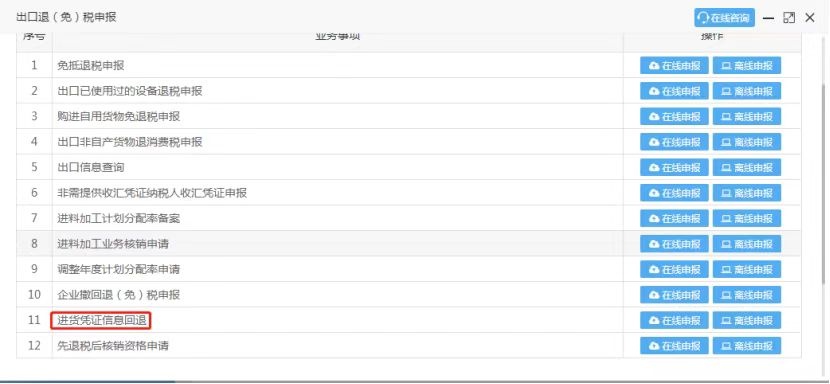Screen dimensions: 830x384
Task: Click 离线申报 for 免抵退税申报
Action: (746, 66)
